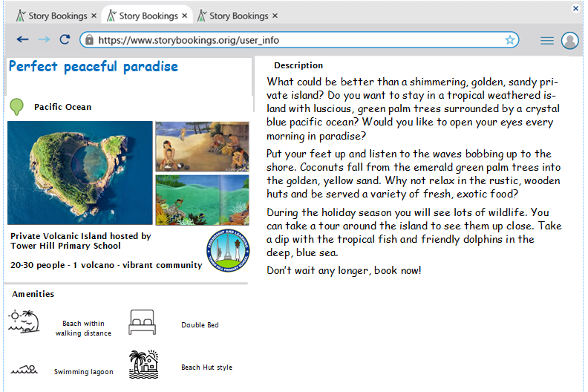Click 'Private Volcanic Island hosted by' text
Image resolution: width=588 pixels, height=392 pixels.
81,236
